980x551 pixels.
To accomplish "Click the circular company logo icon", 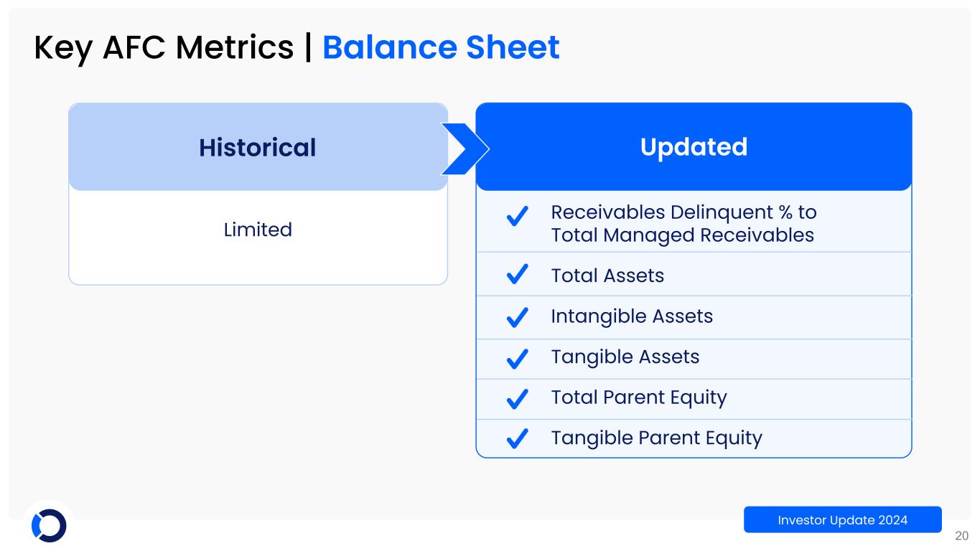I will (x=49, y=525).
